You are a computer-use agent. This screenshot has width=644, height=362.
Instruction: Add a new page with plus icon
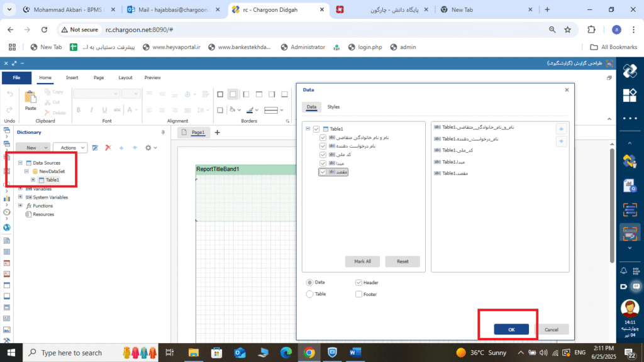click(218, 133)
